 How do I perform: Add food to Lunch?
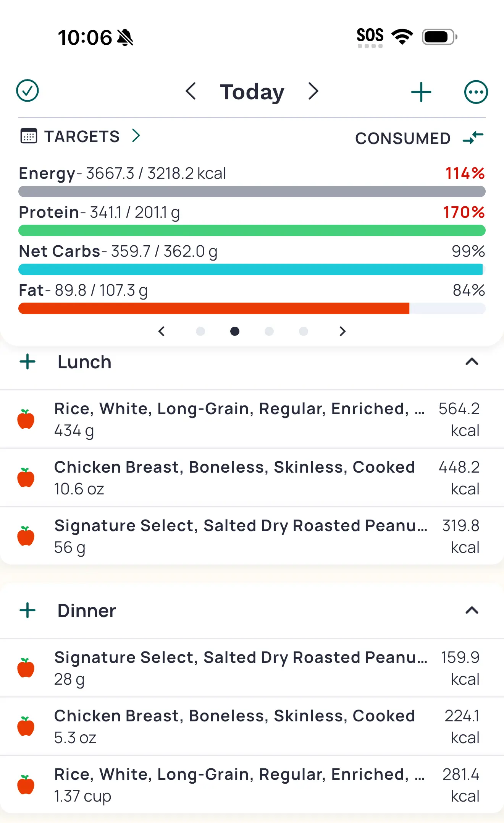[x=27, y=362]
